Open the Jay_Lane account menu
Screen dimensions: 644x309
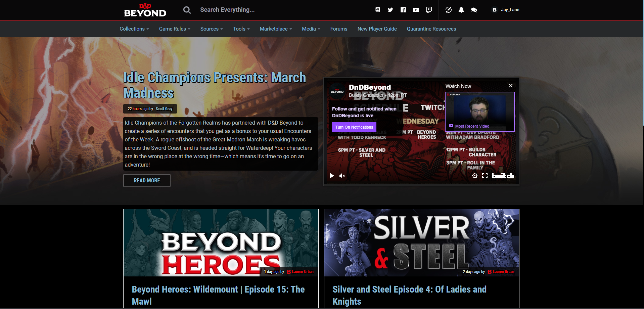pos(510,10)
